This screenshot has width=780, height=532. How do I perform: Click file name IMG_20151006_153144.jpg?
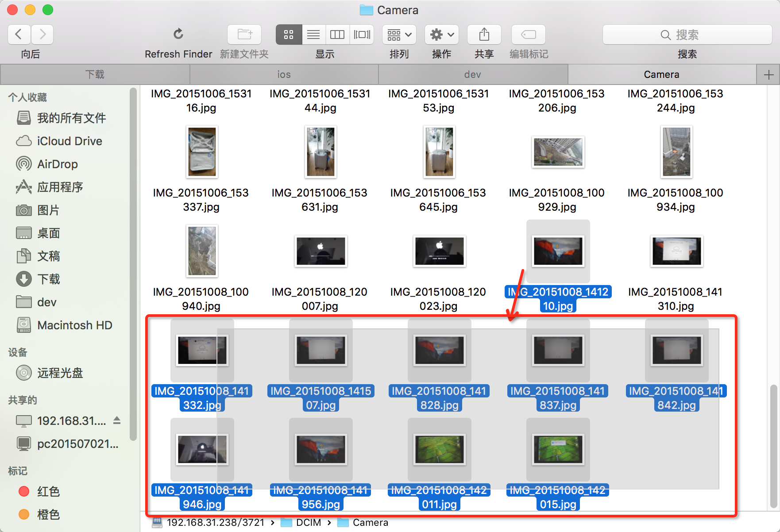point(320,101)
